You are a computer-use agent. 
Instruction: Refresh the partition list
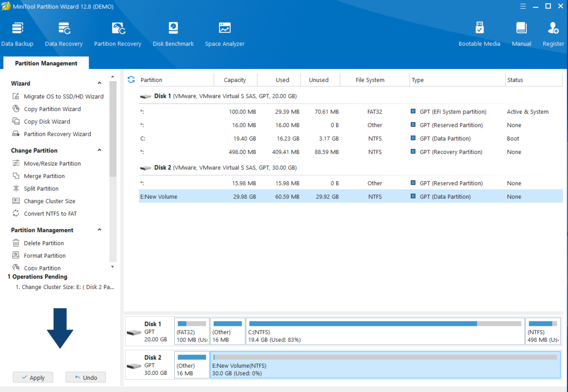coord(131,80)
